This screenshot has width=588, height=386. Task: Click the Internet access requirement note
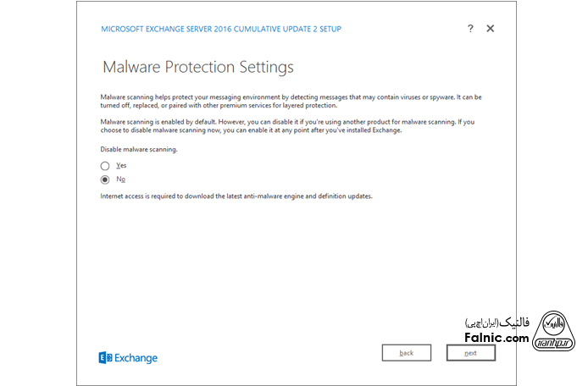pyautogui.click(x=236, y=196)
